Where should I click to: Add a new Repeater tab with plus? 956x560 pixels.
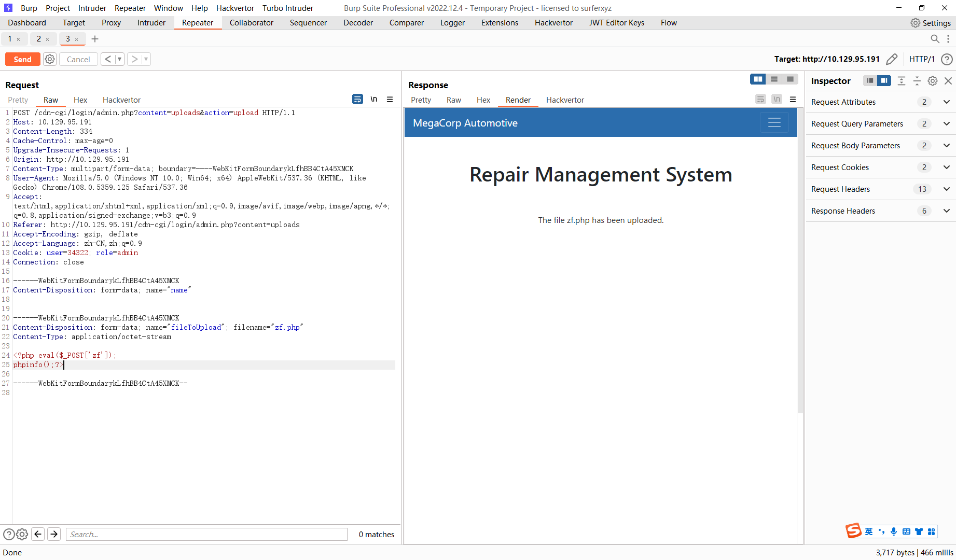[x=95, y=39]
